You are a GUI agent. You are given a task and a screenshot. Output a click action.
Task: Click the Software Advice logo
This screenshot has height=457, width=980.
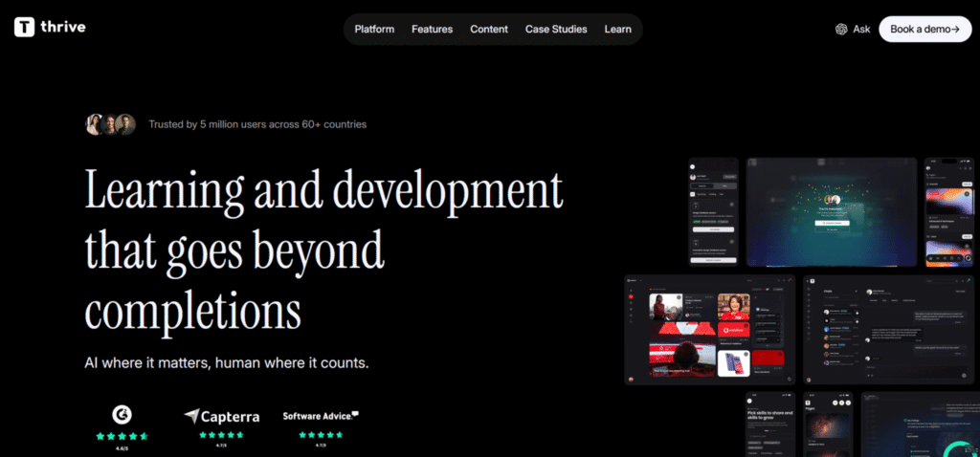[321, 416]
